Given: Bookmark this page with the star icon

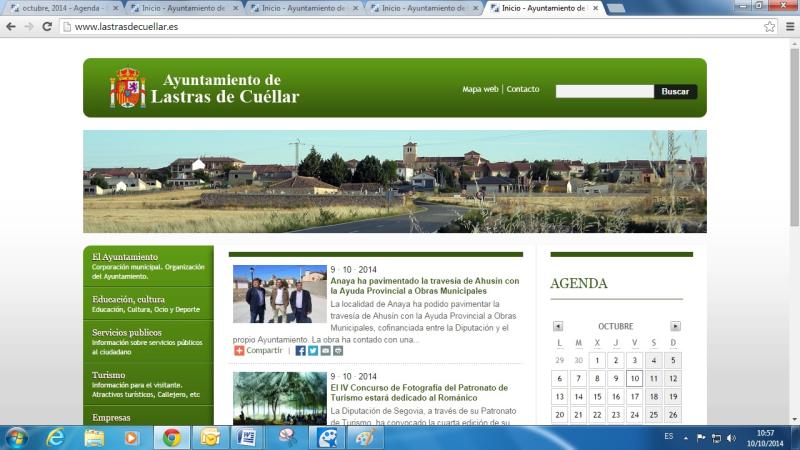Looking at the screenshot, I should (x=769, y=27).
